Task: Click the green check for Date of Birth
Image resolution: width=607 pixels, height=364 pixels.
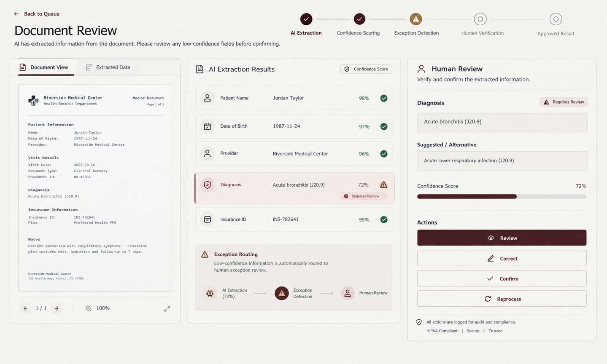Action: coord(384,126)
